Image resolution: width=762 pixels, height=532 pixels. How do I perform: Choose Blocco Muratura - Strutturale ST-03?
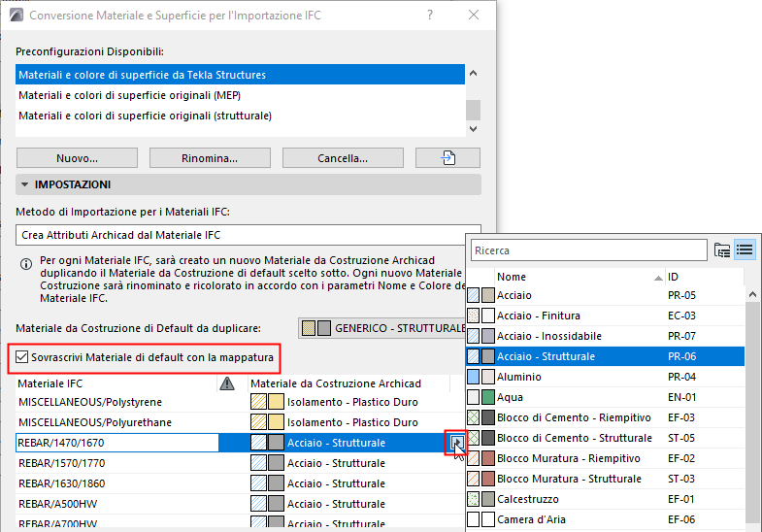[x=605, y=479]
